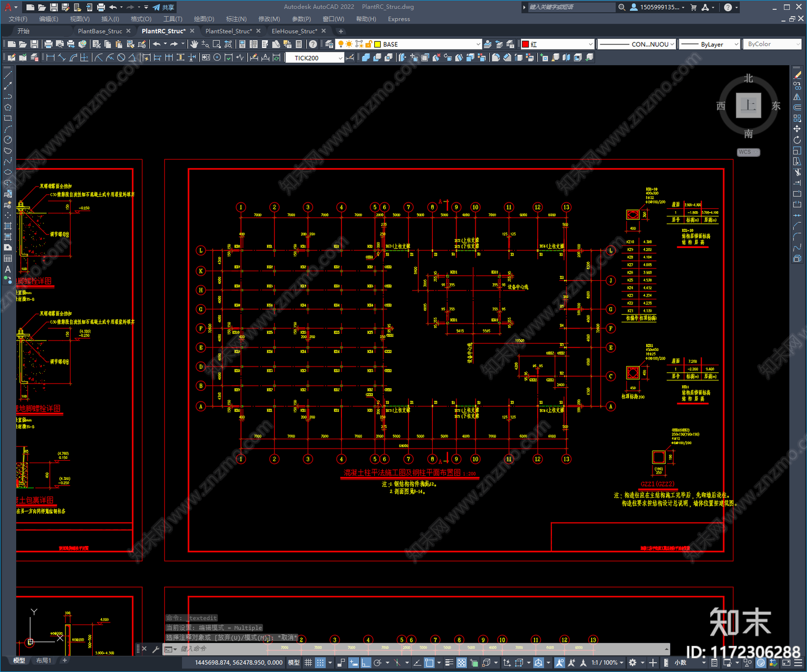
Task: Click the Undo arrow in quick access toolbar
Action: [113, 7]
